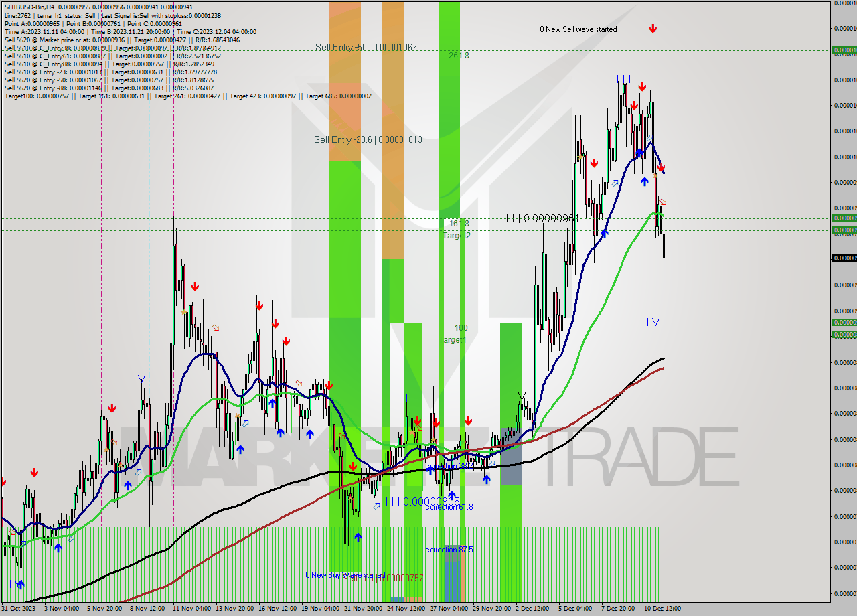
Task: Select the 'Sell %20 @ Market price' row
Action: click(122, 40)
